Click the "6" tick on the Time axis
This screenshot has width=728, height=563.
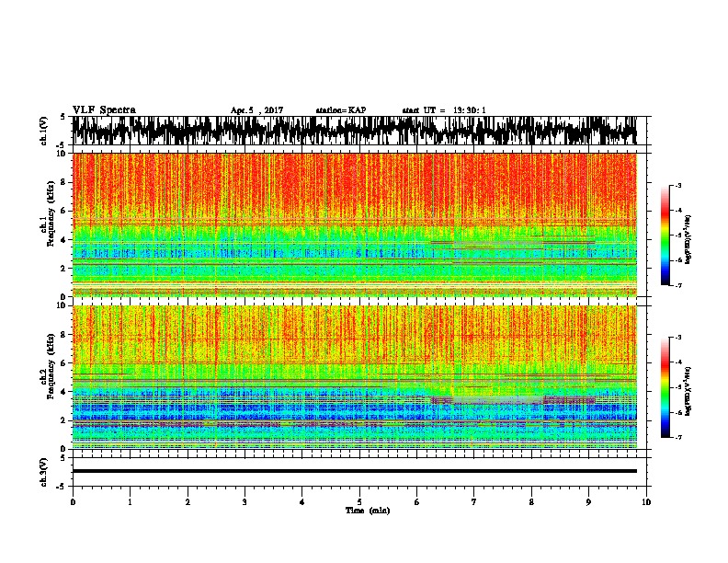tap(417, 502)
